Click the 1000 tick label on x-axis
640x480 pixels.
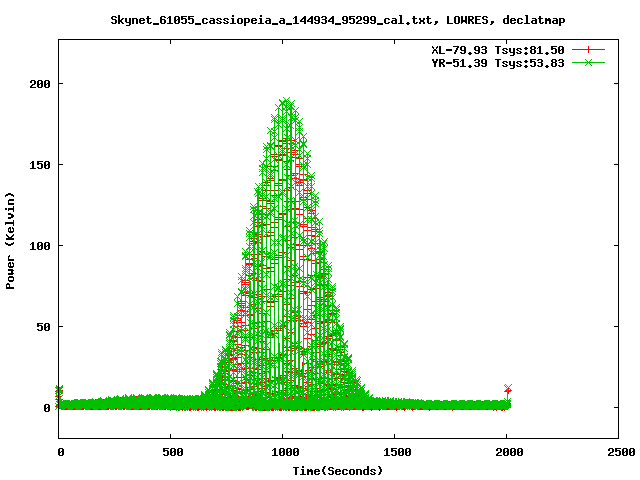[x=283, y=452]
